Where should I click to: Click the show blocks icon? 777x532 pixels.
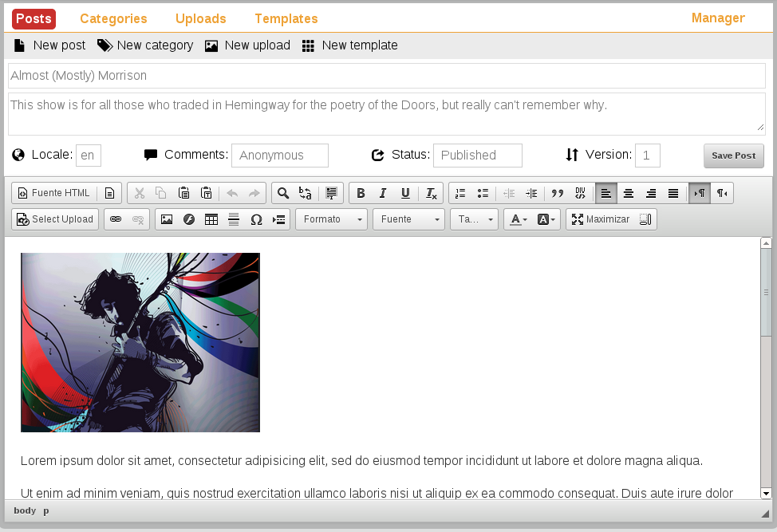click(645, 219)
